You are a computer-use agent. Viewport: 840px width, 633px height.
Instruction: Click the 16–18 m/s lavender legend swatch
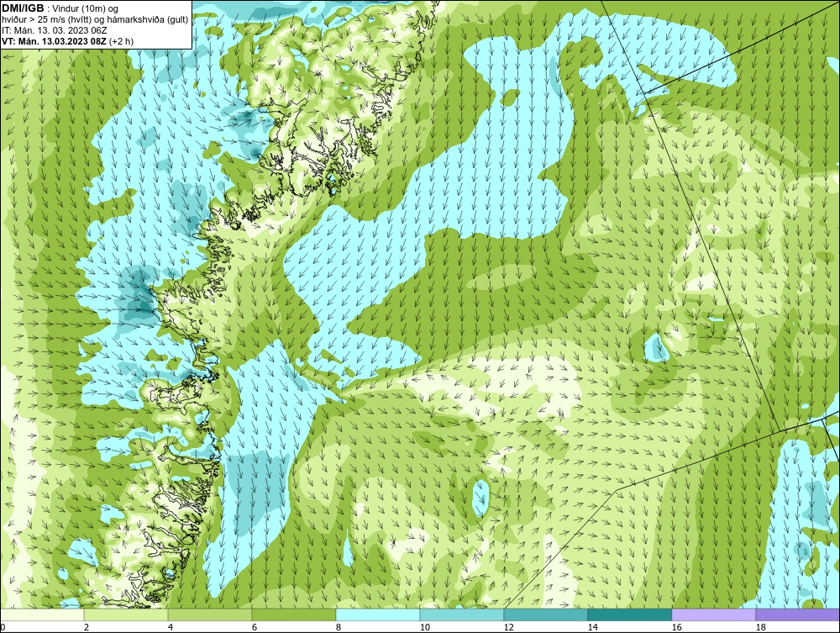713,615
